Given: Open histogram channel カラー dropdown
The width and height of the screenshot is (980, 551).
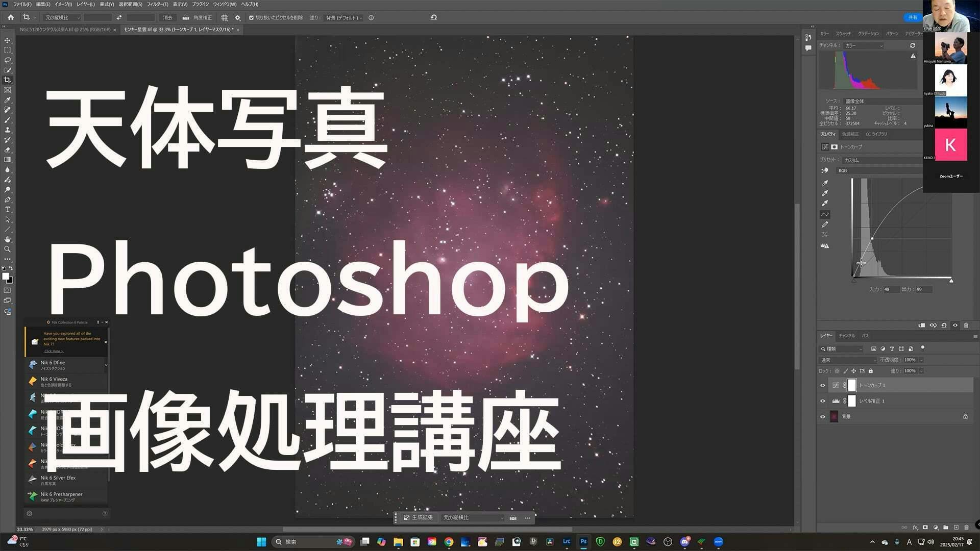Looking at the screenshot, I should coord(864,45).
